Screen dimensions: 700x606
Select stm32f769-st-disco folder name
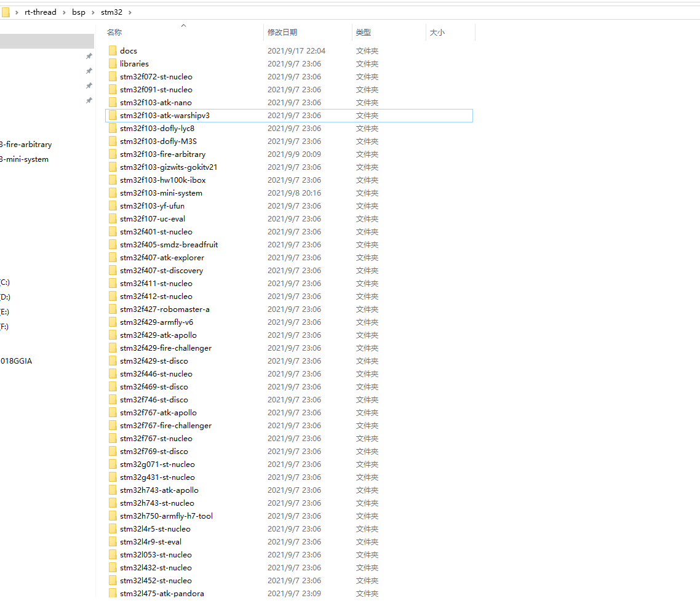pos(154,452)
